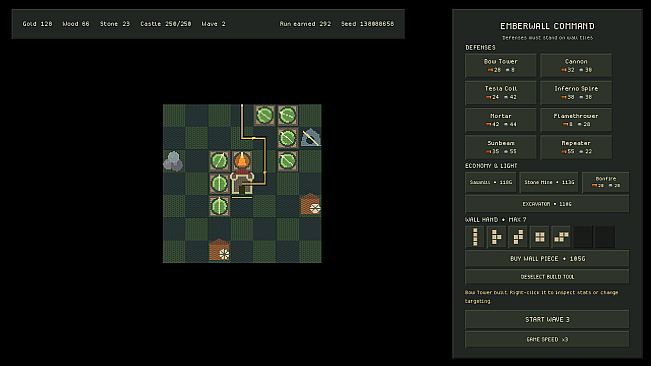Click the sawmill on right map edge

pyautogui.click(x=311, y=204)
